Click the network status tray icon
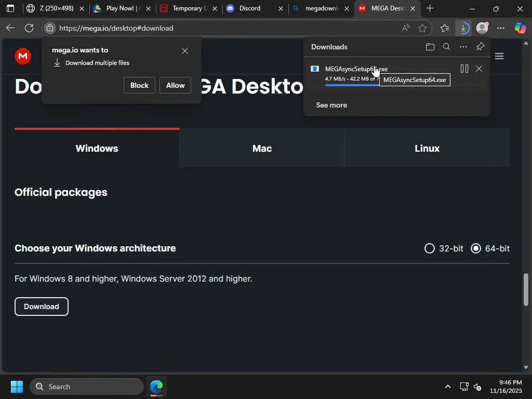 pos(464,387)
